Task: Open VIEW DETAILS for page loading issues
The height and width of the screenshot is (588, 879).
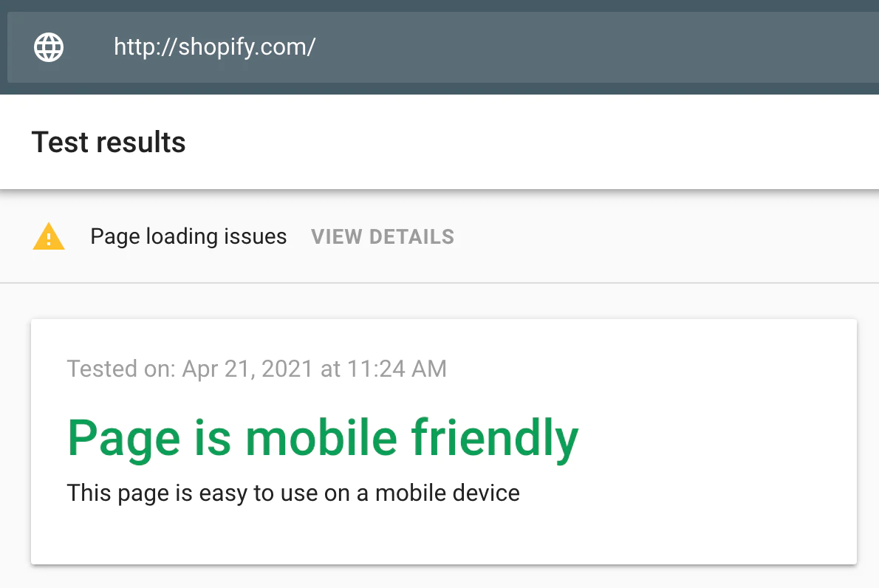Action: (383, 237)
